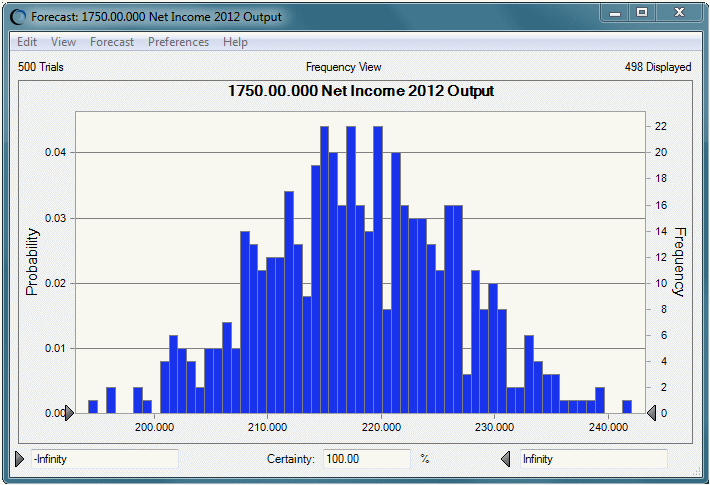The width and height of the screenshot is (710, 485).
Task: Click the Certainty percentage field
Action: click(x=366, y=459)
